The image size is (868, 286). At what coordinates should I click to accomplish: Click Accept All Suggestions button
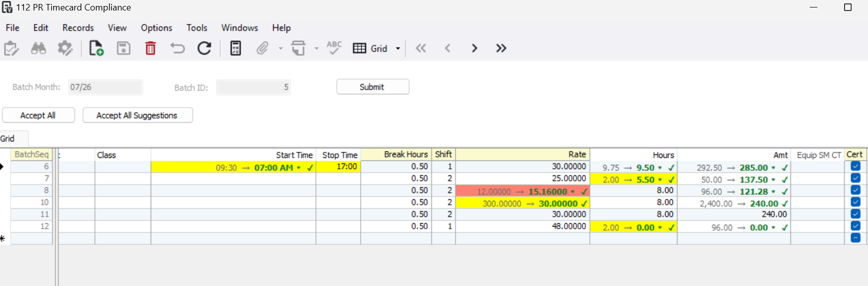[x=137, y=115]
